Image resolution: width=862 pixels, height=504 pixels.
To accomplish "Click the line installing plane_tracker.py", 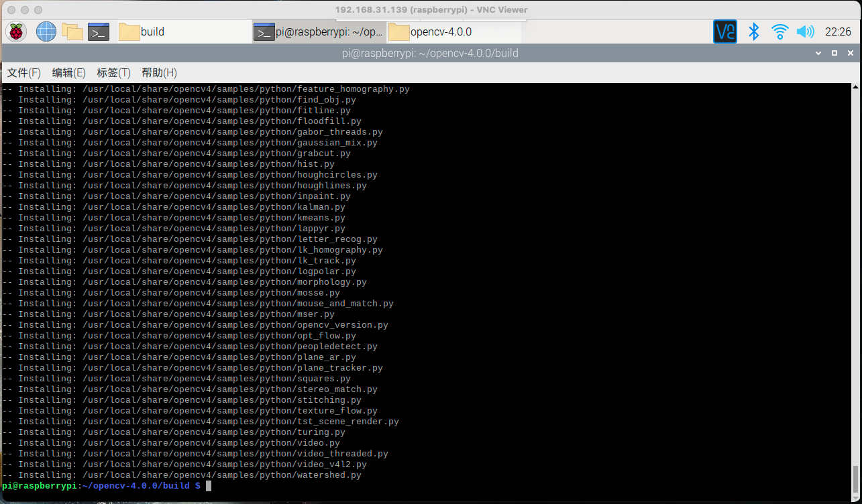I will (193, 368).
